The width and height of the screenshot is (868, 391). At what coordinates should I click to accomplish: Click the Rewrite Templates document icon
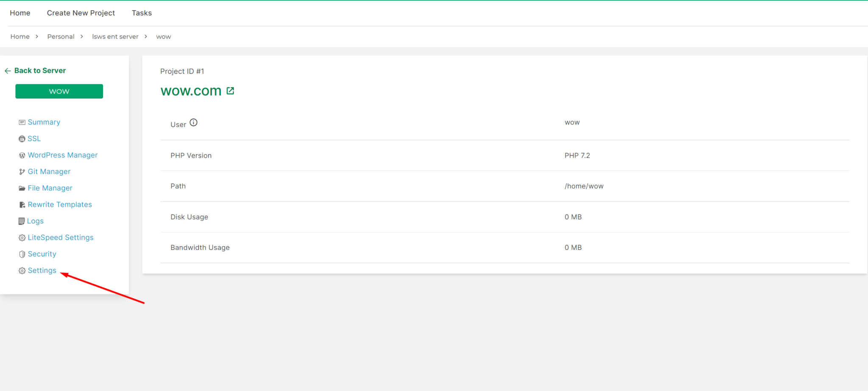tap(22, 204)
